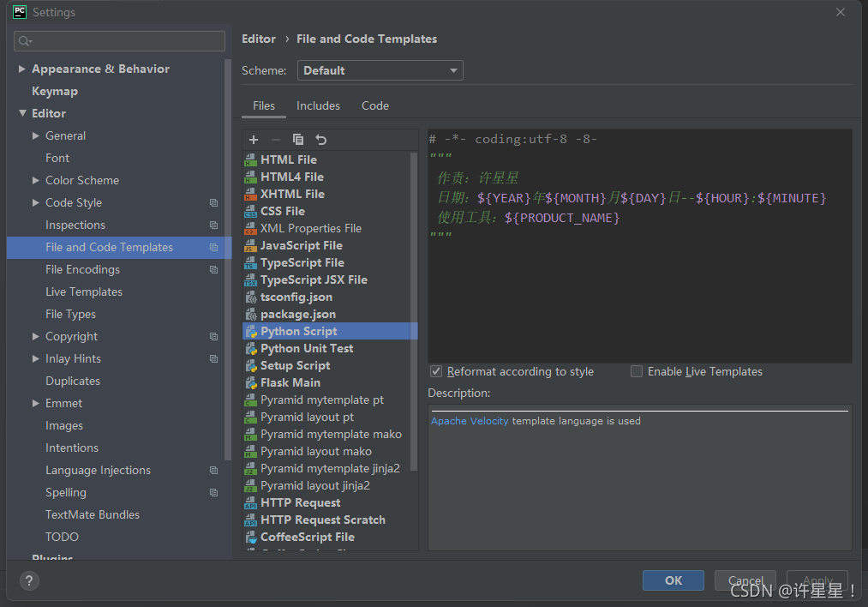Click the copy template icon

298,140
